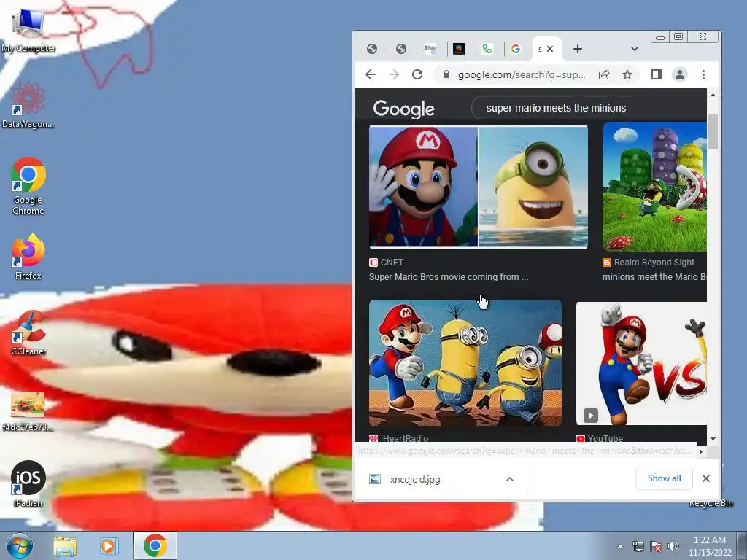Open 'Super Mario Bros movie coming from' link

(449, 276)
